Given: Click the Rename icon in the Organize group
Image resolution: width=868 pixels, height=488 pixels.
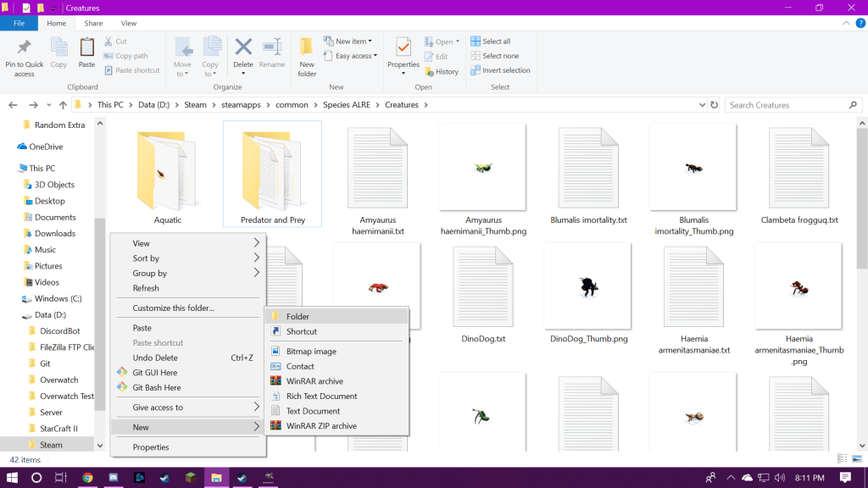Looking at the screenshot, I should (272, 49).
